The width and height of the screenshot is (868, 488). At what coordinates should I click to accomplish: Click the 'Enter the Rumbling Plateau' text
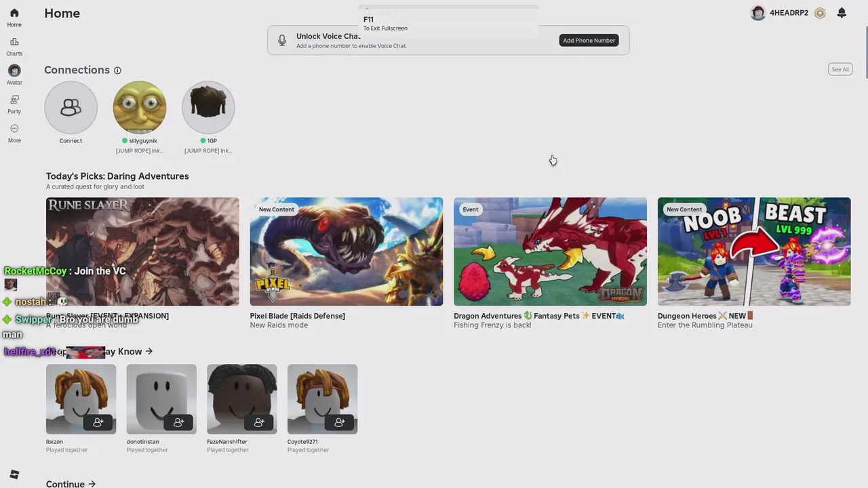(705, 325)
